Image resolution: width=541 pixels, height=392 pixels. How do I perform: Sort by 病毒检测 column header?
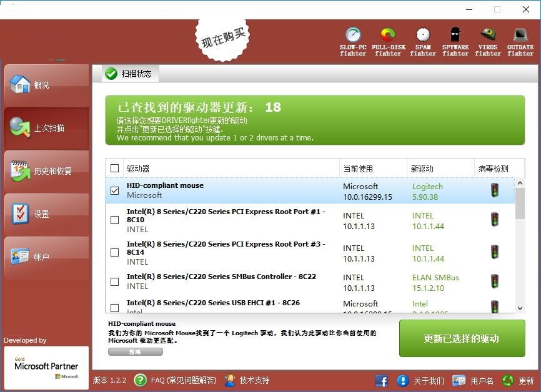499,169
